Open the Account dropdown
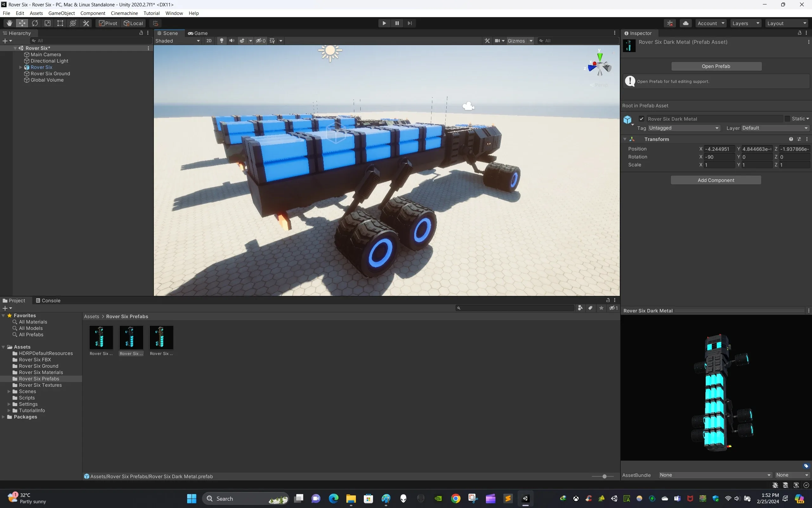812x508 pixels. [x=711, y=23]
